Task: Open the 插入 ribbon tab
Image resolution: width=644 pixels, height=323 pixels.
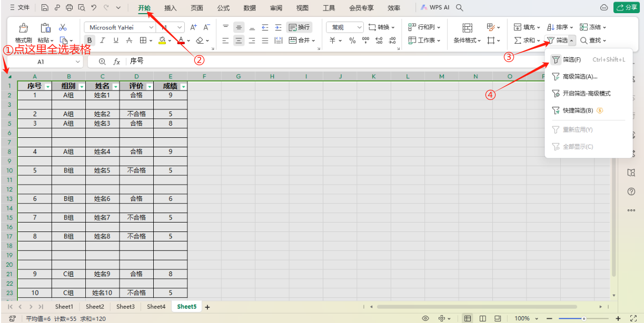Action: [x=171, y=8]
